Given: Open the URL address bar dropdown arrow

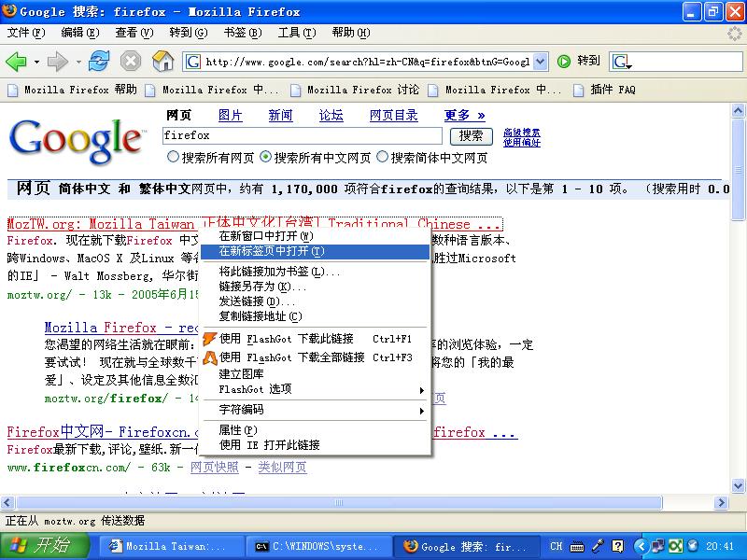Looking at the screenshot, I should (x=541, y=62).
